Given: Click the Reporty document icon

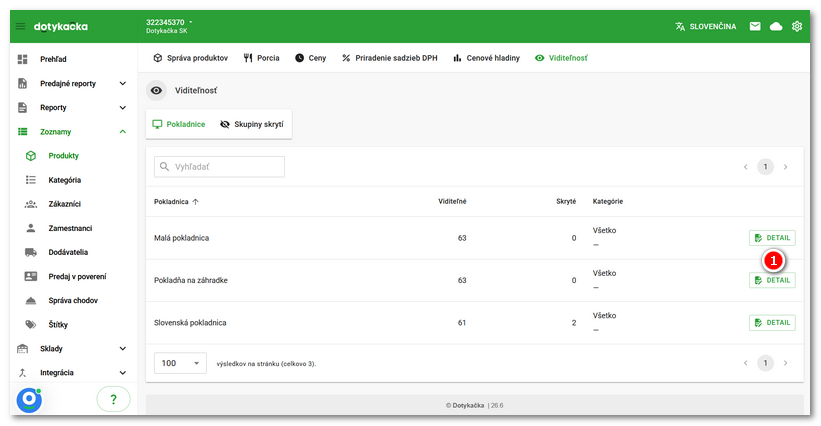Looking at the screenshot, I should [23, 107].
